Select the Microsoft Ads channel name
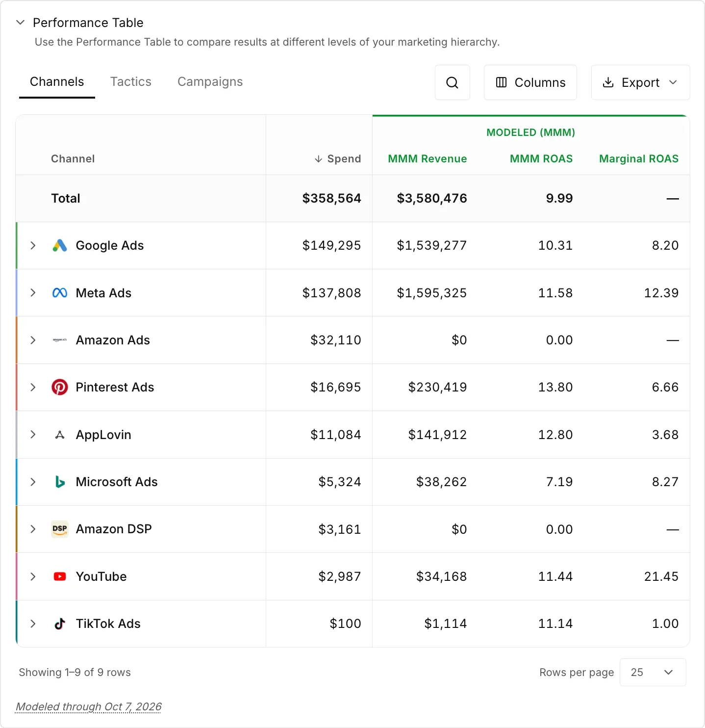The image size is (705, 728). point(117,482)
